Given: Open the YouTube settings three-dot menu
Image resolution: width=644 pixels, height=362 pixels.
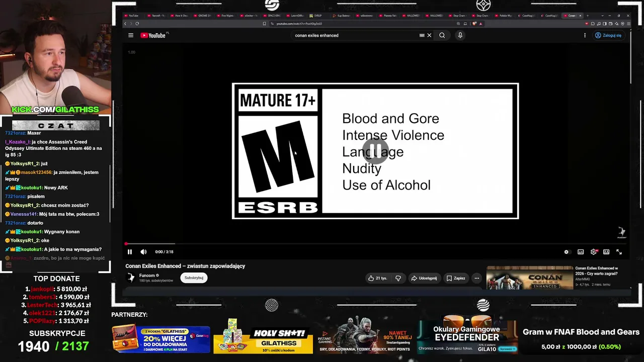Looking at the screenshot, I should click(585, 35).
